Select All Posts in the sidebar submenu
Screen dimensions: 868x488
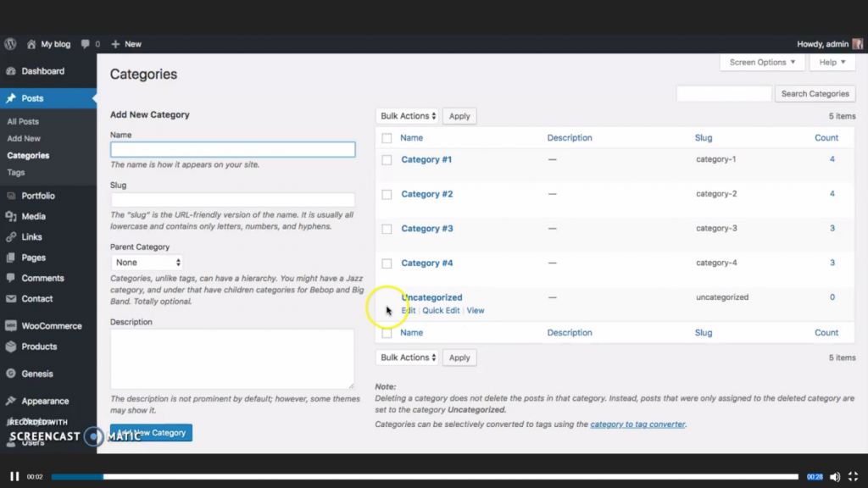[23, 122]
